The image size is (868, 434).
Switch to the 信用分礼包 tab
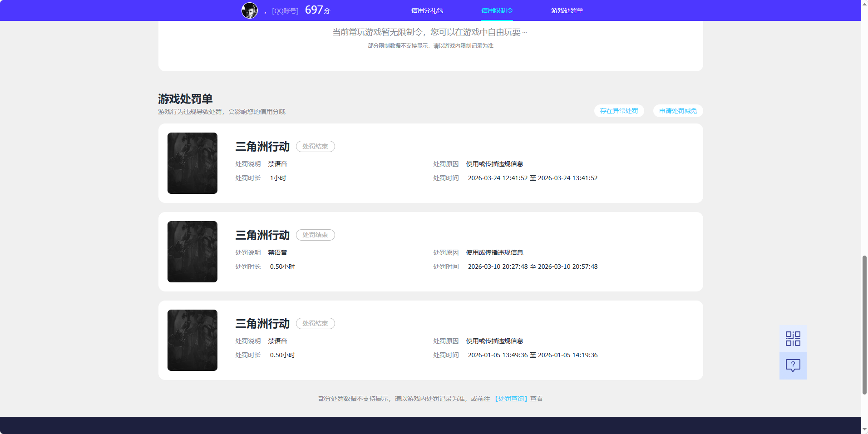(427, 10)
